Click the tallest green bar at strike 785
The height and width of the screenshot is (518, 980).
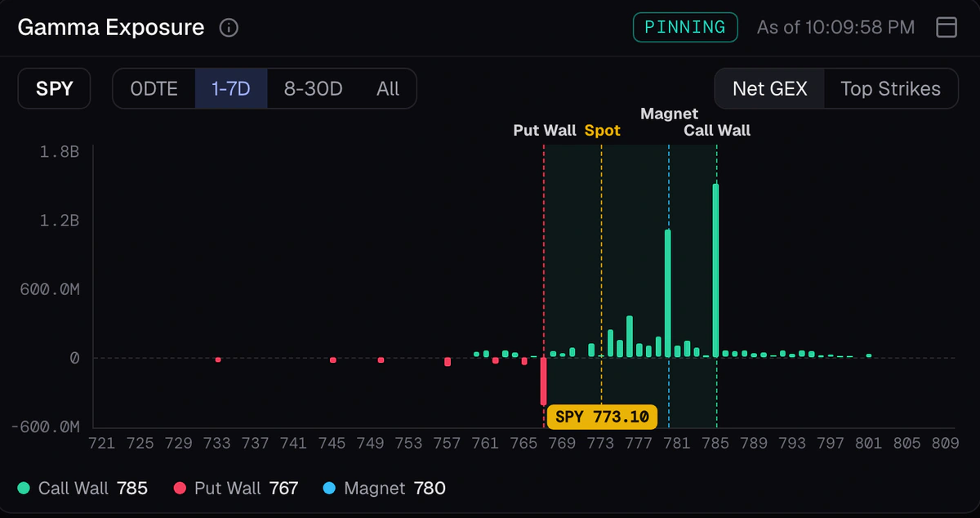click(x=716, y=270)
